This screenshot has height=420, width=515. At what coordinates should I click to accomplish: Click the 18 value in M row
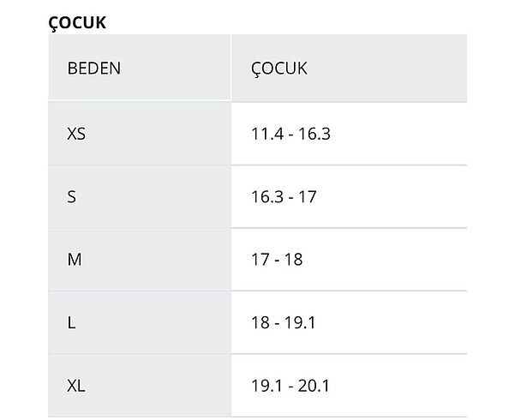(293, 259)
